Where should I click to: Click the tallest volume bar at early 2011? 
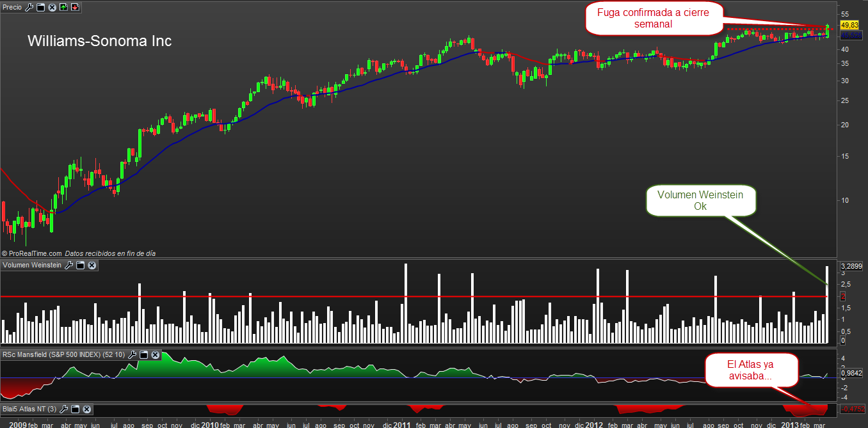(405, 303)
